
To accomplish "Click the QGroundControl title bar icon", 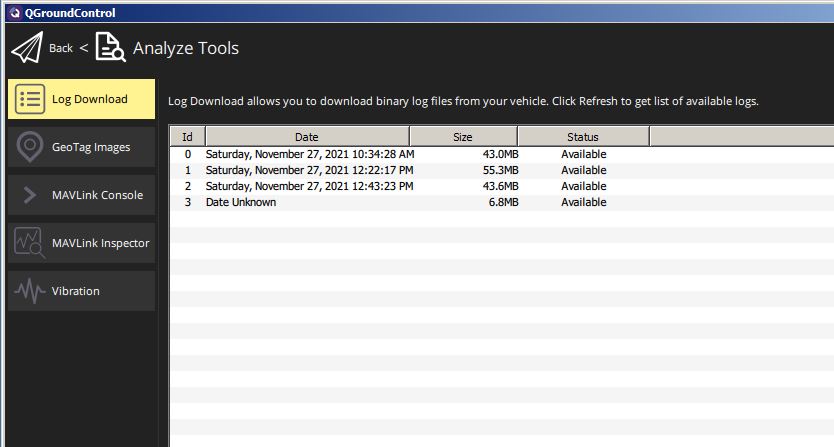I will (15, 13).
